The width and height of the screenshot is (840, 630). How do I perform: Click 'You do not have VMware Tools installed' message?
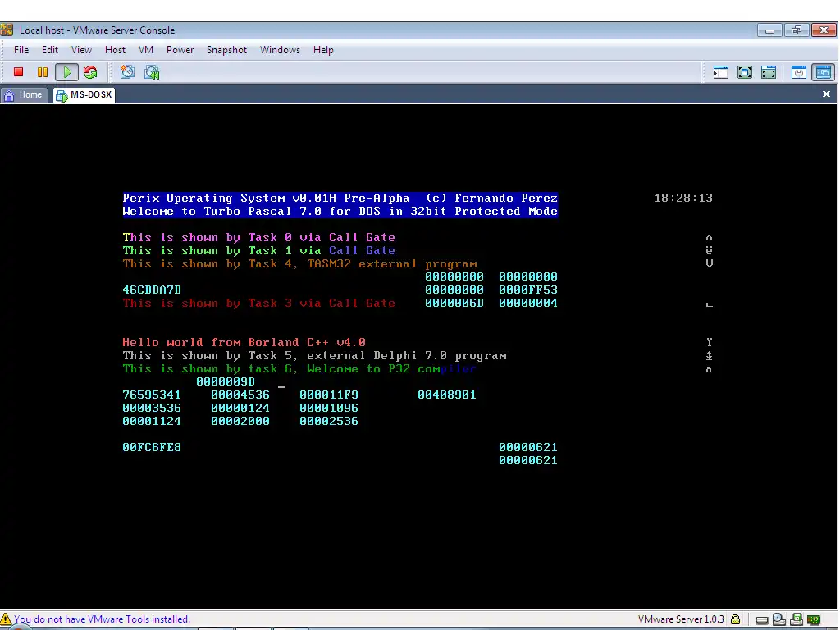(102, 619)
